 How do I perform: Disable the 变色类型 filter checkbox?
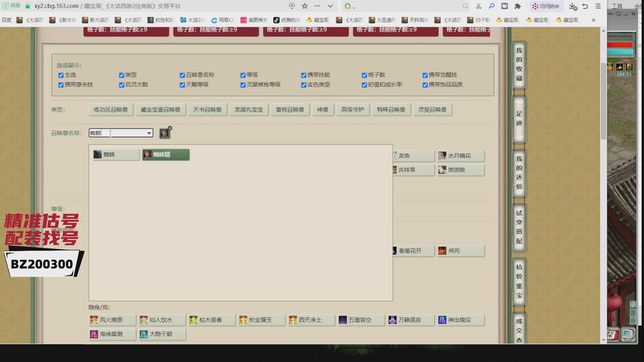click(x=304, y=85)
